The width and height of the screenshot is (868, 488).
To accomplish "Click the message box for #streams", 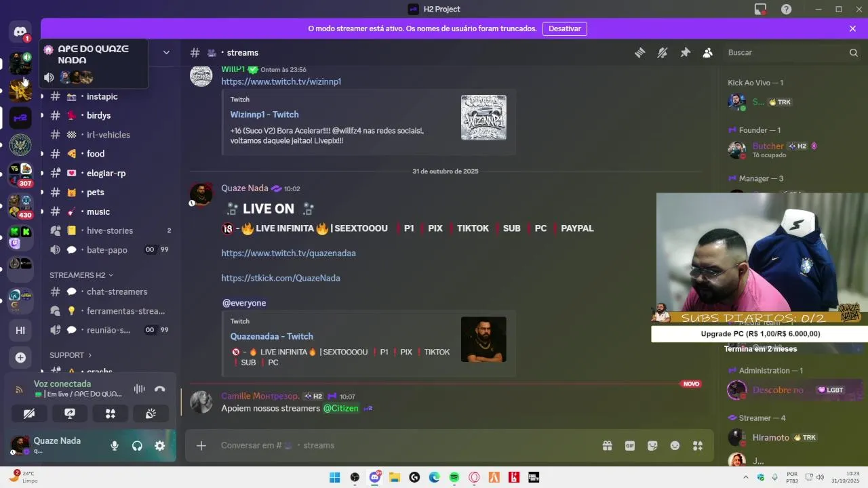I will coord(407,445).
